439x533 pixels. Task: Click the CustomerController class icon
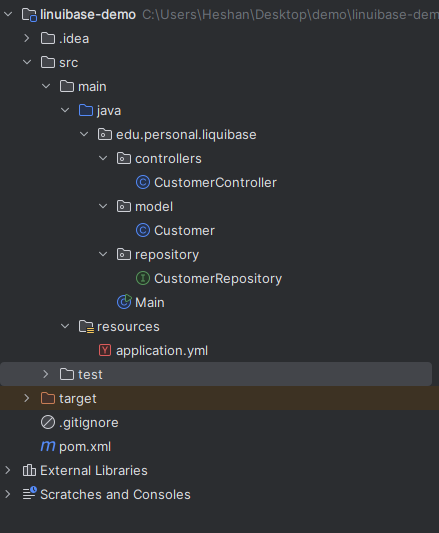tap(143, 183)
